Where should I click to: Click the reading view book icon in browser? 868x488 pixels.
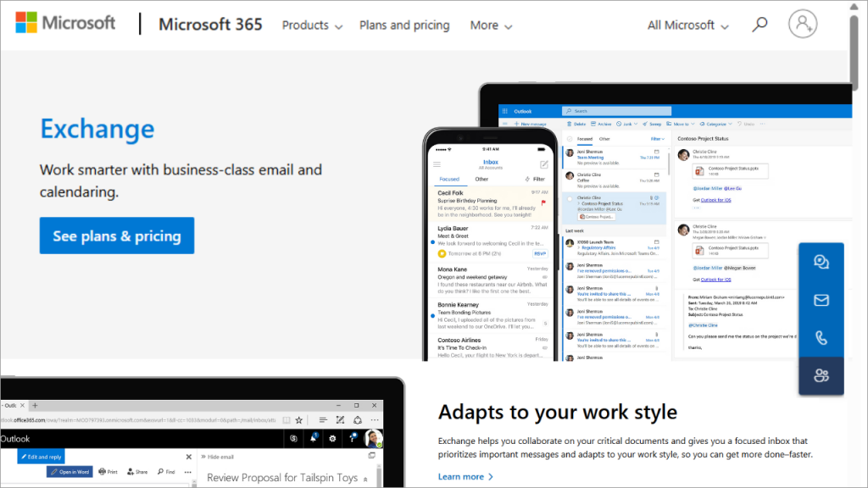[x=287, y=420]
